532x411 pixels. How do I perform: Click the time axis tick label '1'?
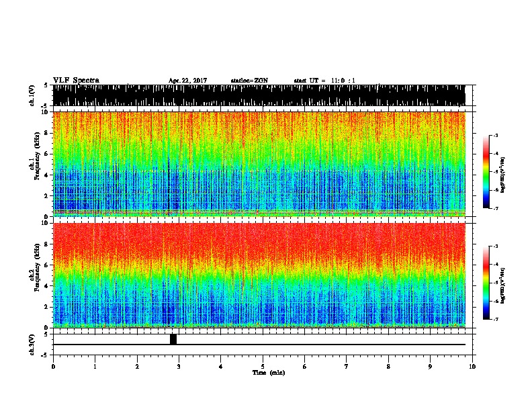click(95, 367)
